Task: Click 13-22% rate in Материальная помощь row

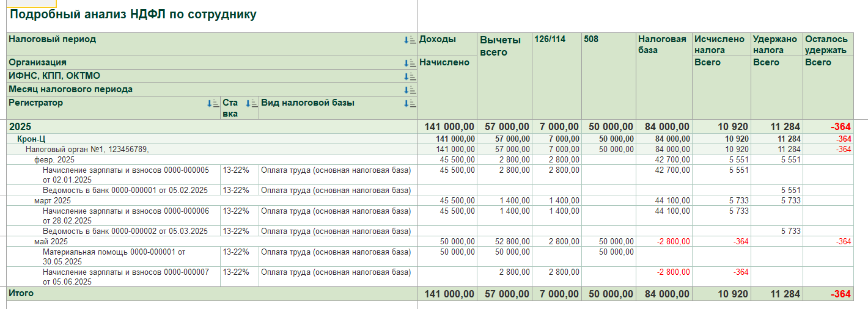Action: click(x=236, y=252)
